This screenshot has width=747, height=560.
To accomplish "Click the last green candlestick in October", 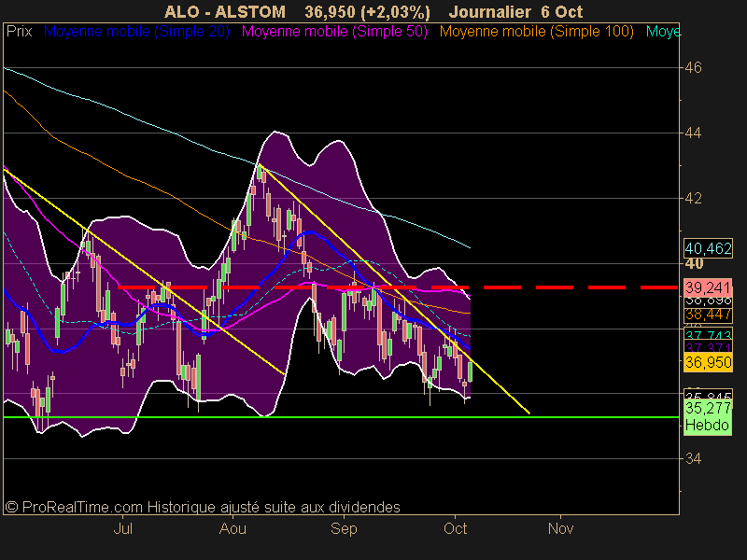I will (x=471, y=371).
